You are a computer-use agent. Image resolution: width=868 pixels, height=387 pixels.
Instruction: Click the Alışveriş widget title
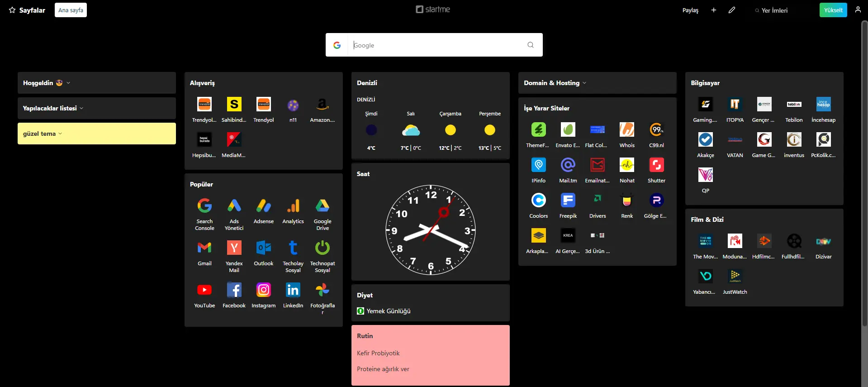click(202, 83)
